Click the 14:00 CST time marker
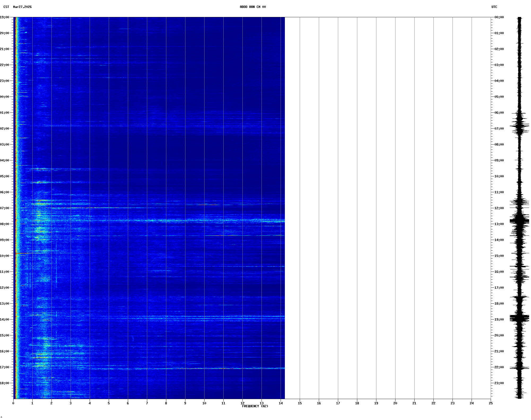The width and height of the screenshot is (531, 420). pyautogui.click(x=5, y=320)
